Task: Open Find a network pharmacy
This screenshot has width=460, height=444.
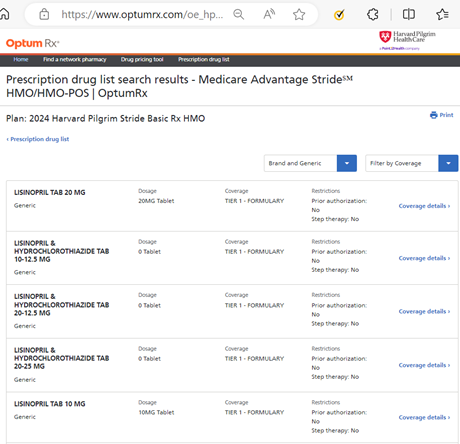Action: pos(75,59)
